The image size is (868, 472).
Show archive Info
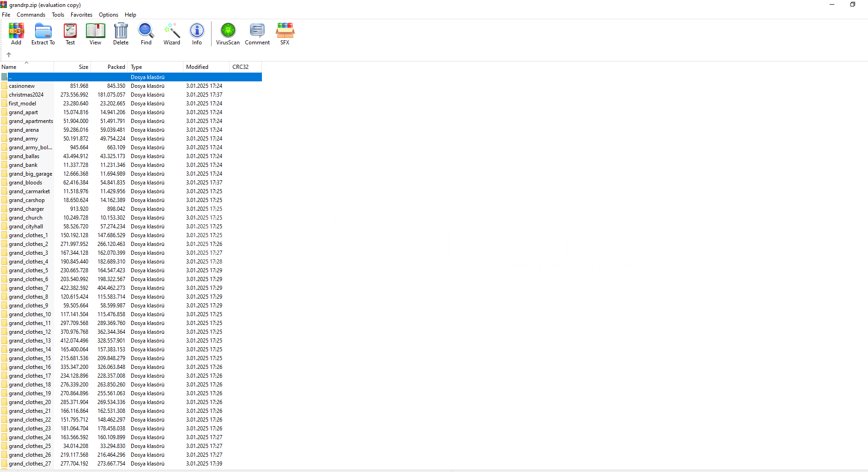(197, 34)
